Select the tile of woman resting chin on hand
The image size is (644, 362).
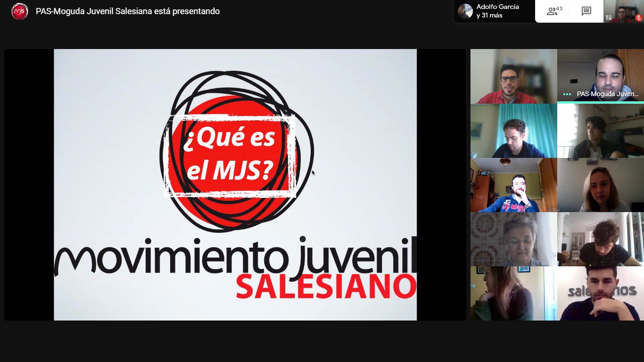click(513, 293)
